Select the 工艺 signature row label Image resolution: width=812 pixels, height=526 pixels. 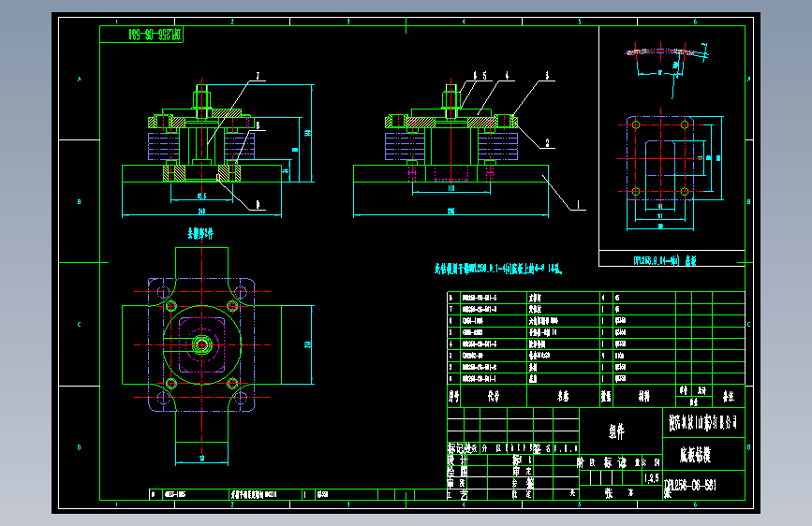click(457, 494)
